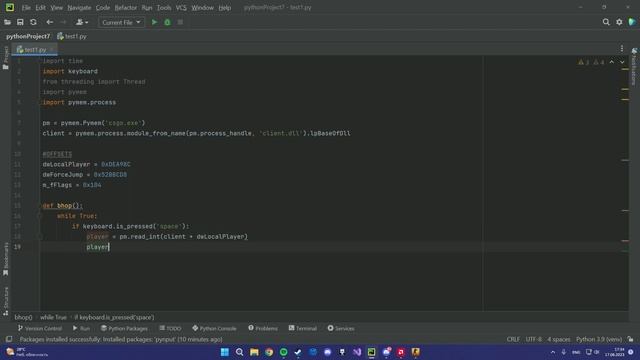
Task: Open the Navigate menu
Action: [x=79, y=7]
